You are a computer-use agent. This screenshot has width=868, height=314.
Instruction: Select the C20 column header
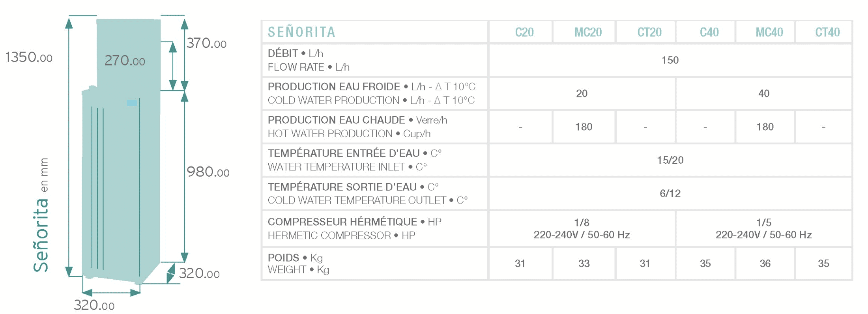pos(524,32)
